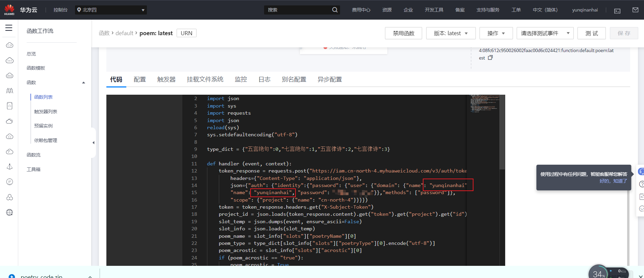Open 控制台 in the top bar
Image resolution: width=644 pixels, height=278 pixels.
point(60,10)
